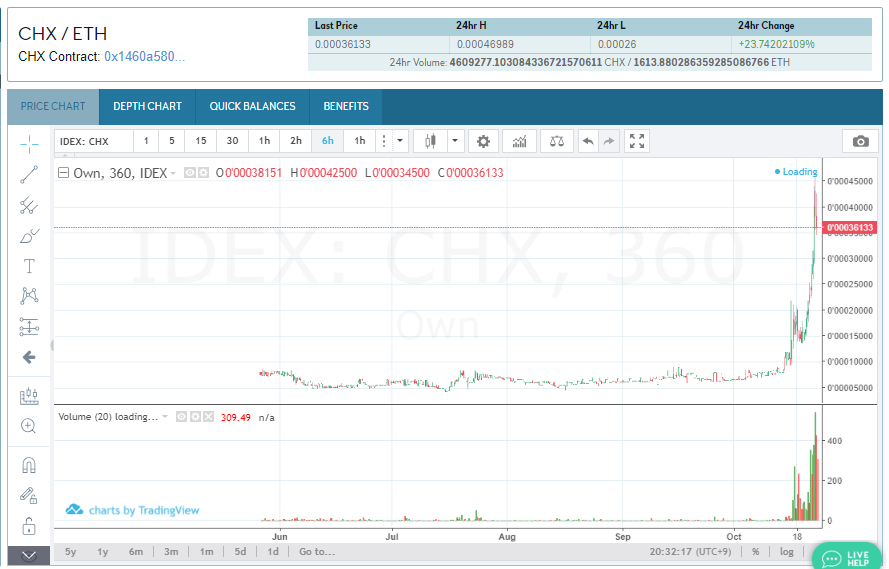Switch to the Depth Chart tab

147,106
